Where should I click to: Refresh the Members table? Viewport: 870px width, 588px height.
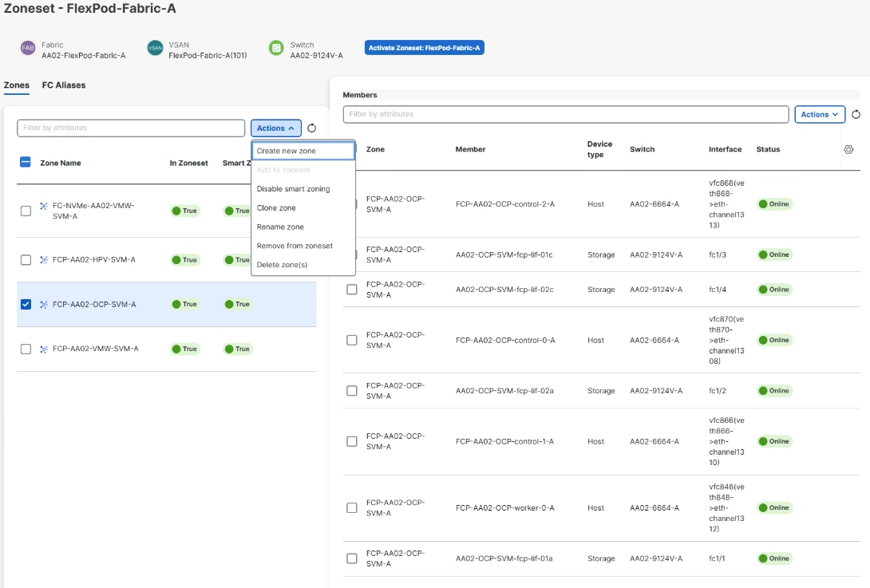pyautogui.click(x=856, y=114)
